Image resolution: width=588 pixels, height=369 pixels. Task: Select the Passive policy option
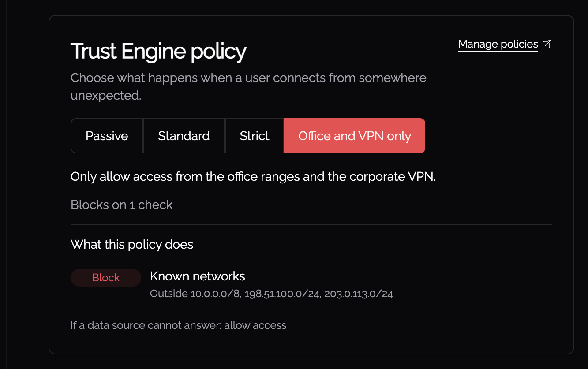point(107,136)
